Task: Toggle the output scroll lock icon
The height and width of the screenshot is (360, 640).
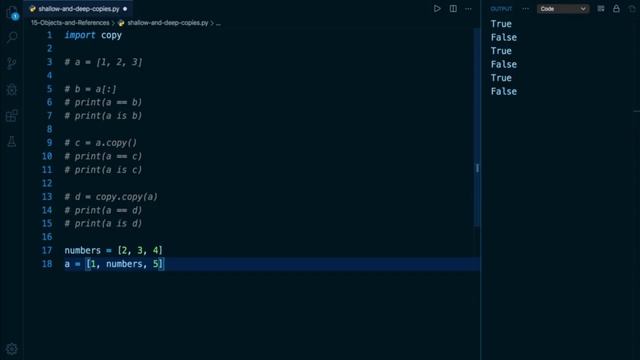Action: 616,9
